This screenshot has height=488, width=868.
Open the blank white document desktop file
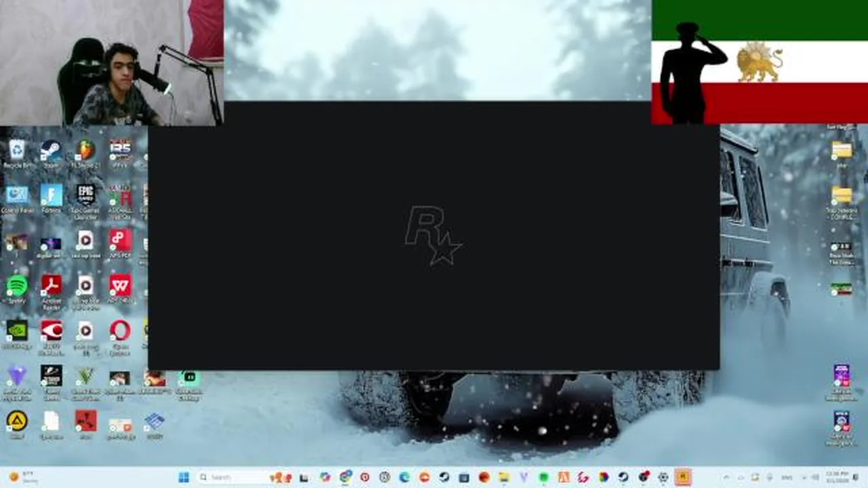coord(51,425)
